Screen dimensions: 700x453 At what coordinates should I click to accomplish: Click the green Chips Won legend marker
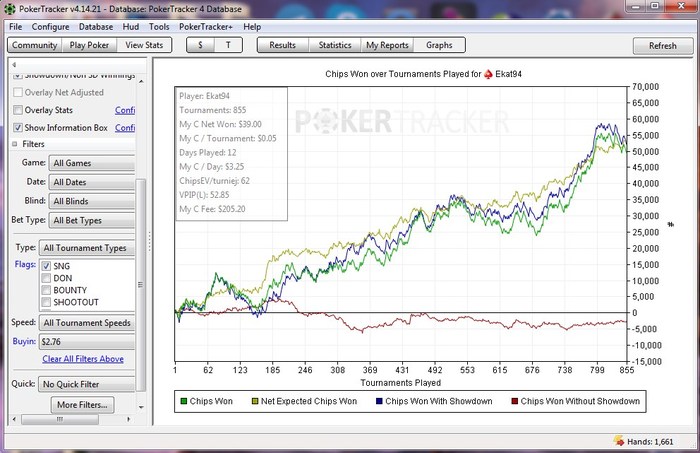coord(183,401)
